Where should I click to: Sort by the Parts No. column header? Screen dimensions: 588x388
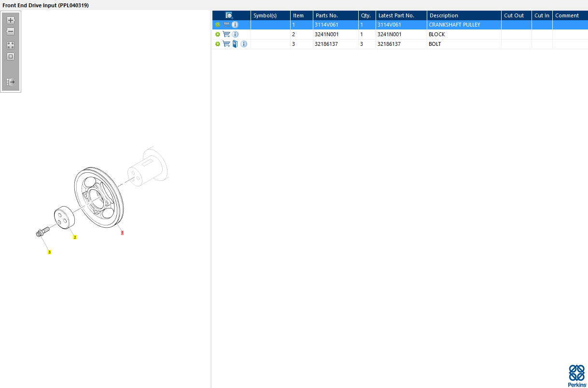coord(336,15)
